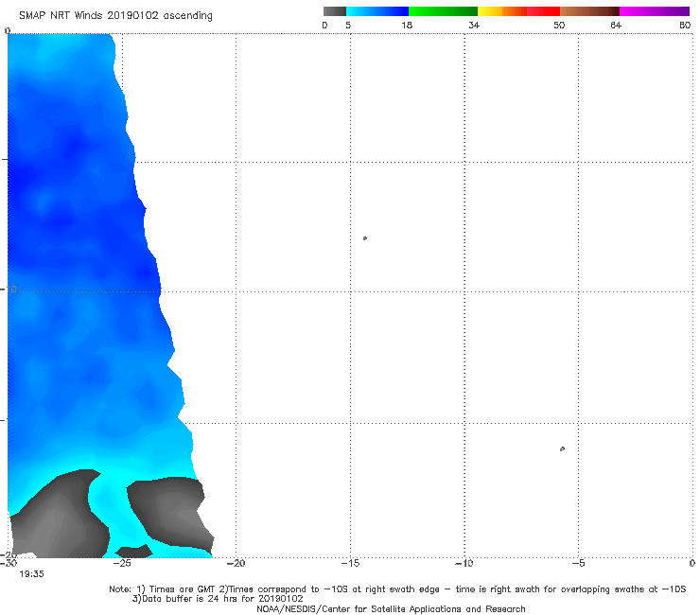Click the brown 50-64 color bar segment
Viewport: 700px width, 615px height.
(x=589, y=11)
